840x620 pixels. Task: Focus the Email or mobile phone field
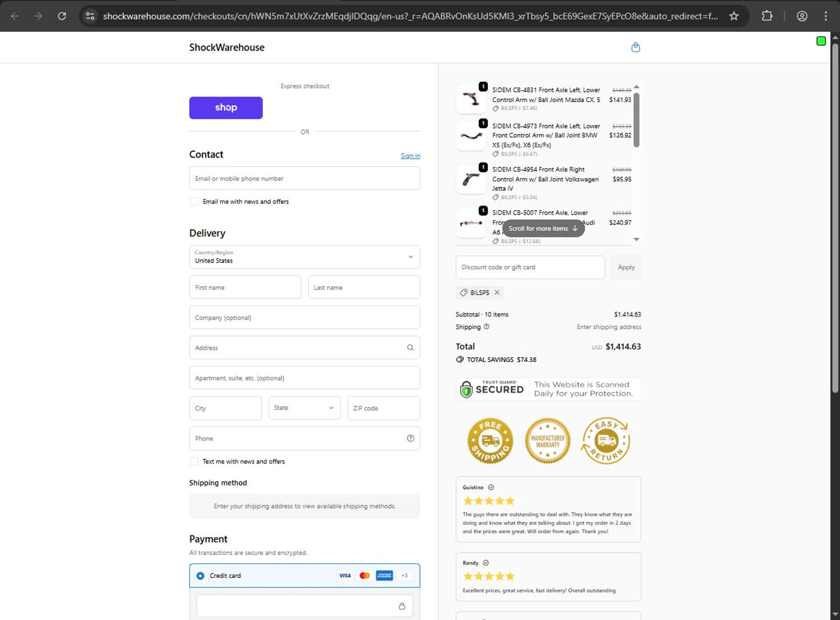(x=304, y=179)
